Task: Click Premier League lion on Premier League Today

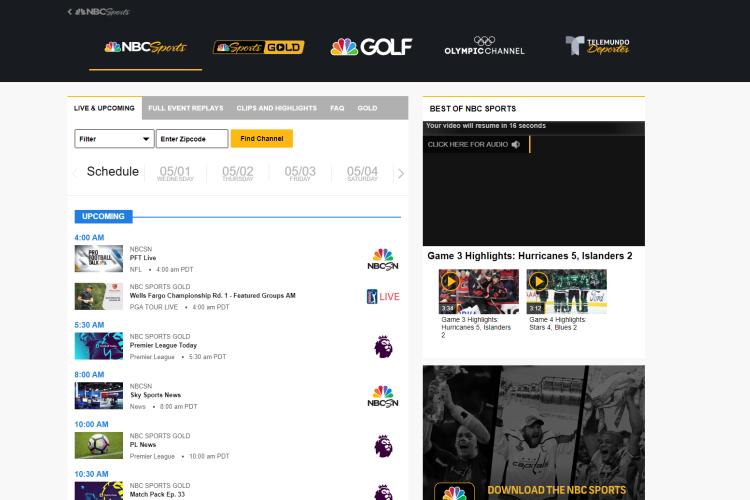Action: click(x=383, y=346)
